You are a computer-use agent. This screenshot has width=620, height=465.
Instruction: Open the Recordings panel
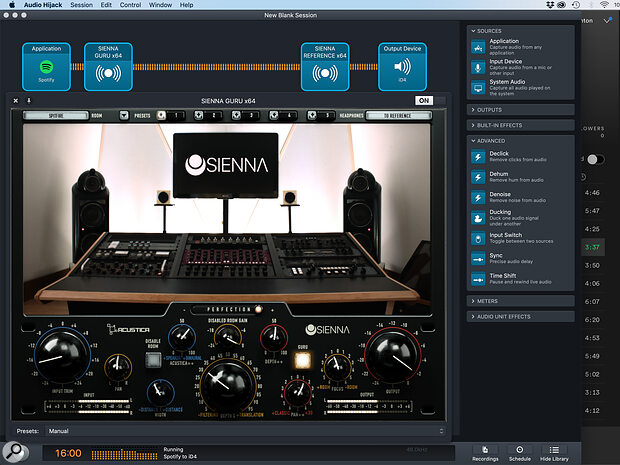(485, 453)
